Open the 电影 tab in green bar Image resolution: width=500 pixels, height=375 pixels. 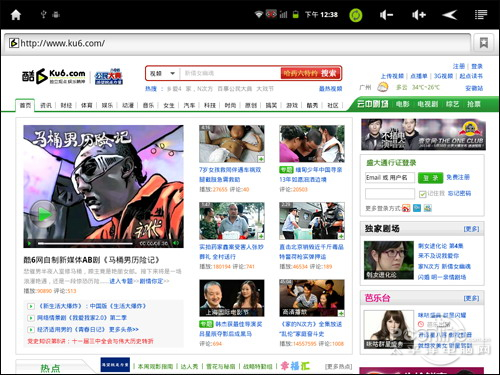point(402,104)
